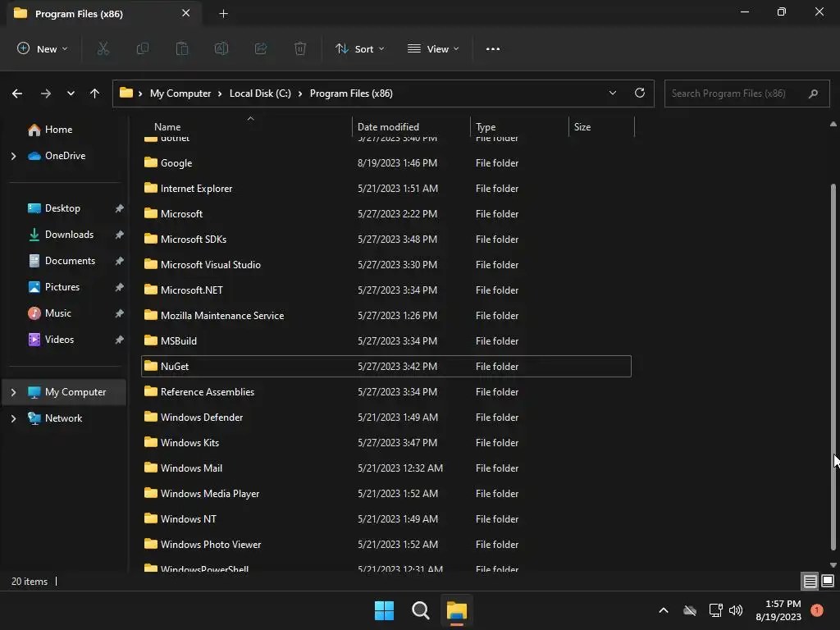Image resolution: width=840 pixels, height=630 pixels.
Task: Switch to details view icon in status bar
Action: click(x=810, y=581)
